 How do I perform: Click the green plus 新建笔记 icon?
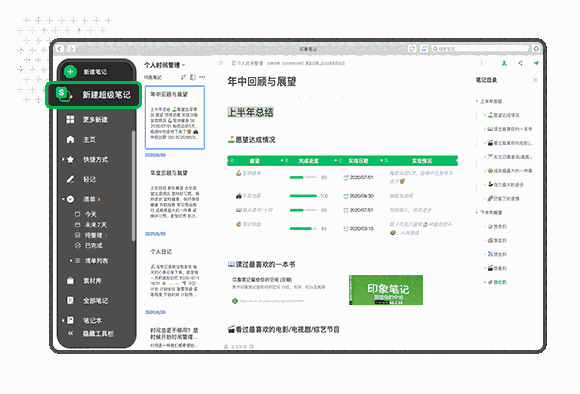pyautogui.click(x=70, y=71)
